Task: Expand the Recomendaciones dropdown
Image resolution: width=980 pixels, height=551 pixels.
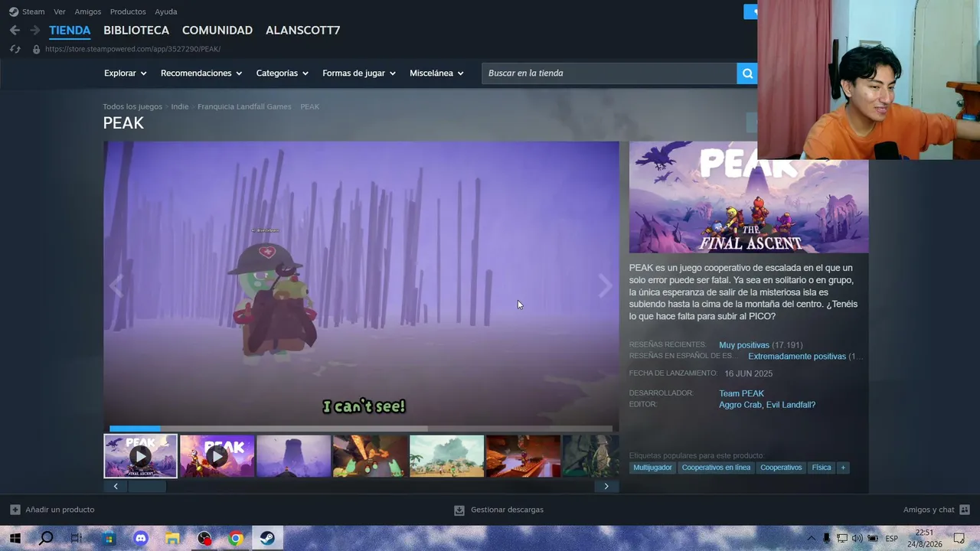Action: pyautogui.click(x=201, y=73)
